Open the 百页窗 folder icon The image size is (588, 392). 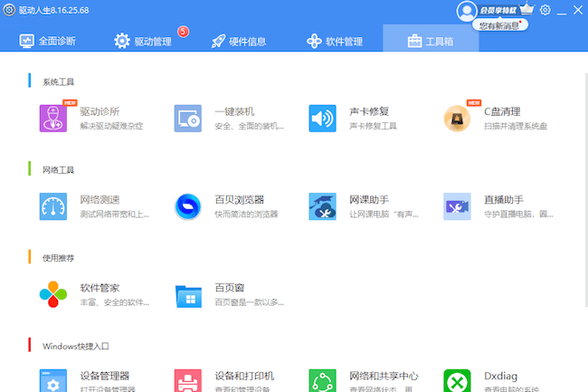click(188, 296)
